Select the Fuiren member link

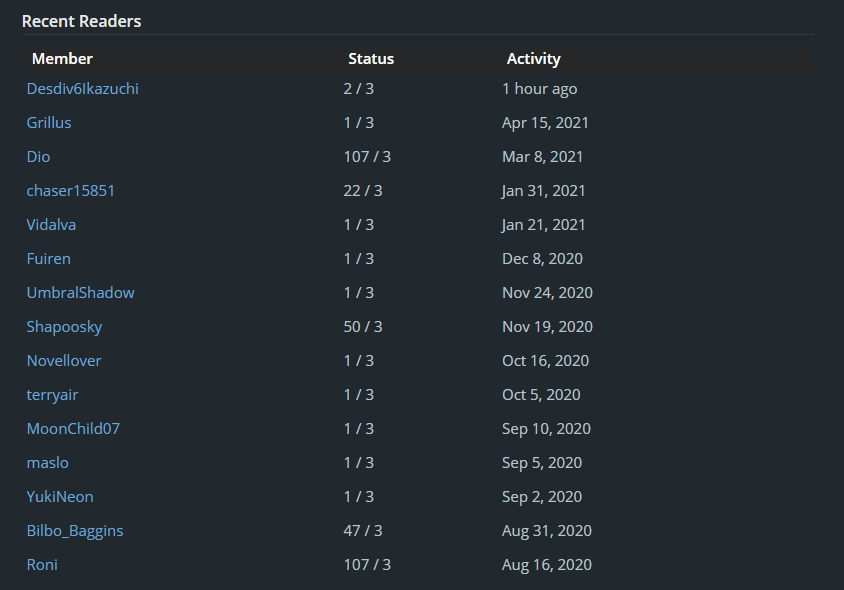48,259
